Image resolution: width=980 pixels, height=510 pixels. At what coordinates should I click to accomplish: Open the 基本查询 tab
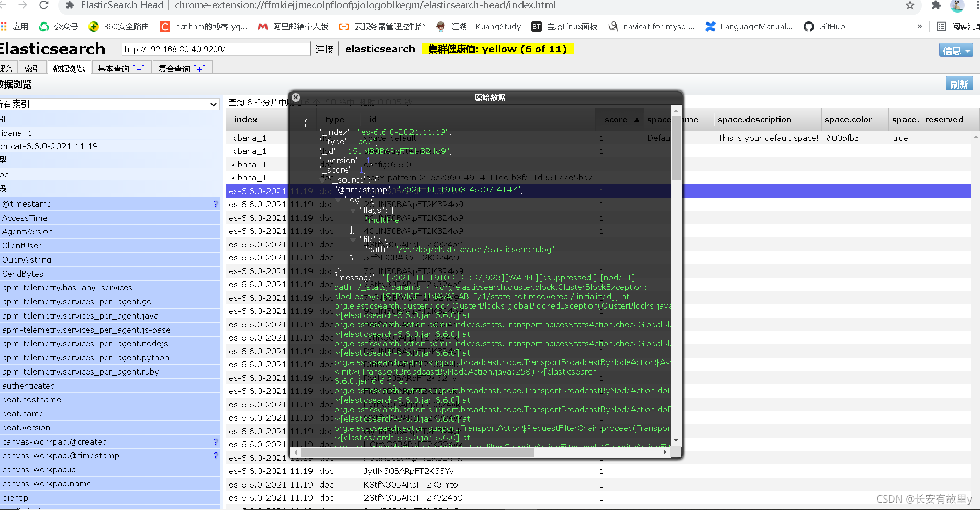(121, 69)
